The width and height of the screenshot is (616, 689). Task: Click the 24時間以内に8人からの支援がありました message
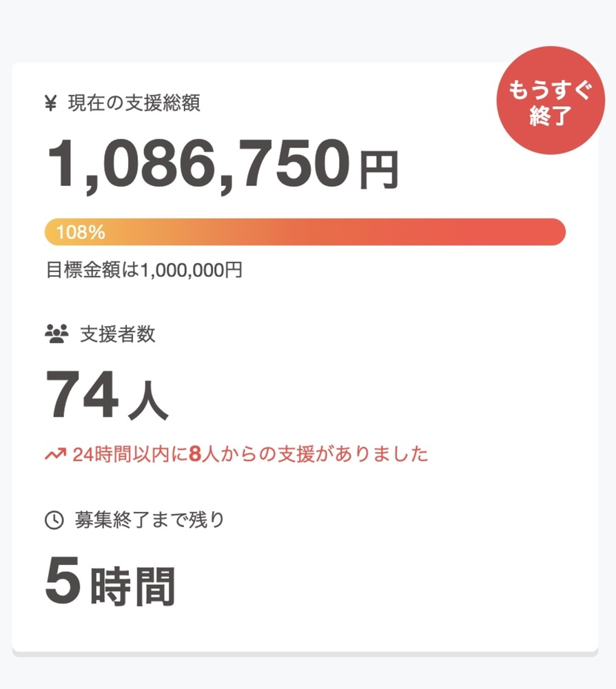click(248, 453)
